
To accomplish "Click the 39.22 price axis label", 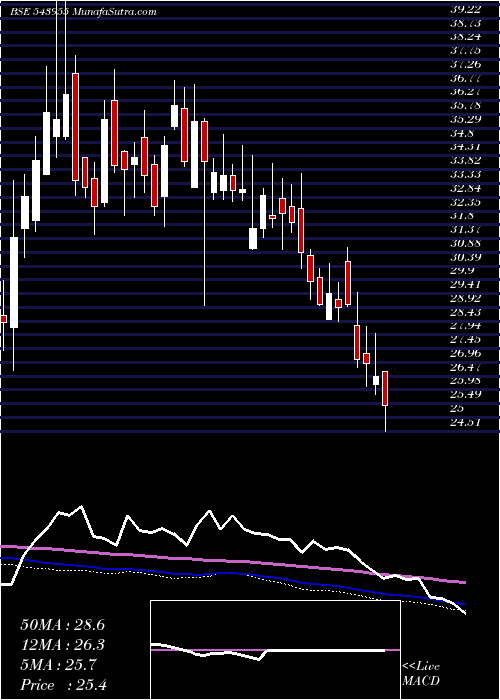I will tap(465, 10).
